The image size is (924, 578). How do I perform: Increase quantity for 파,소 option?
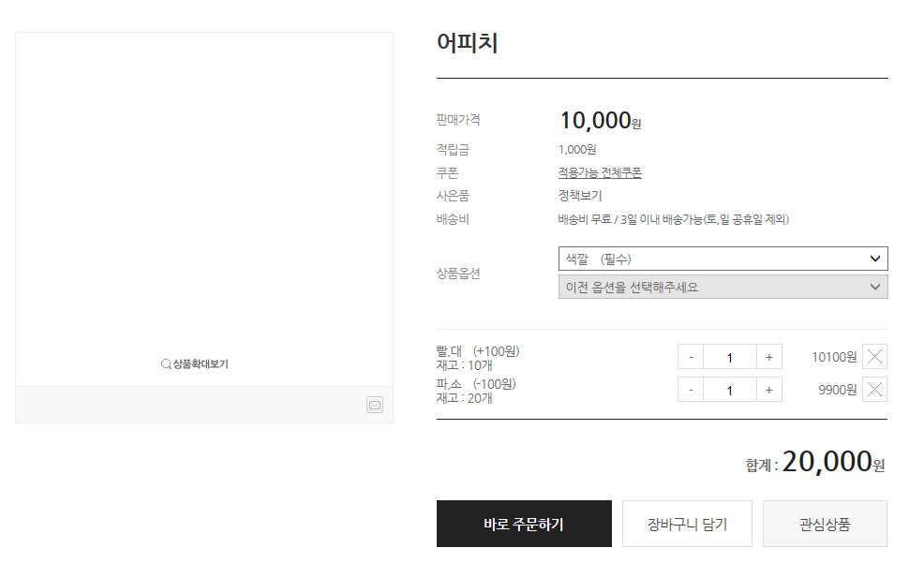coord(768,390)
